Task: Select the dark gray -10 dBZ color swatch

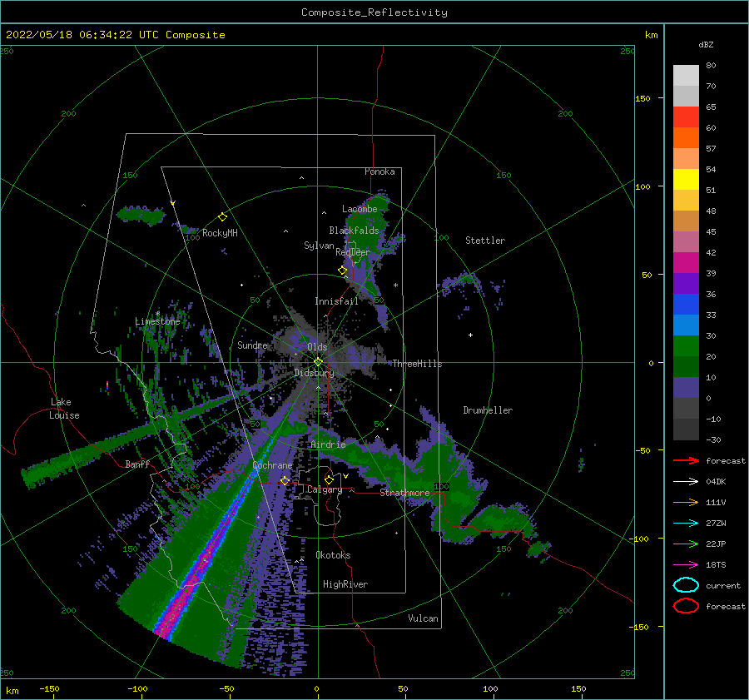Action: [x=686, y=429]
